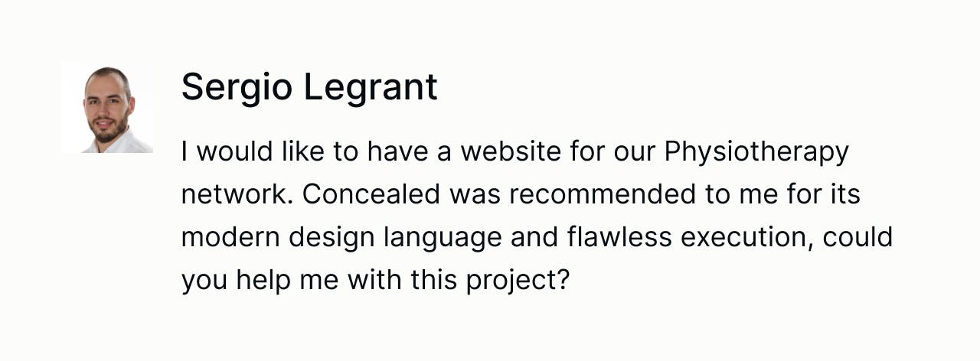This screenshot has height=361, width=980.
Task: Select the first name "Sergio" in heading
Action: point(237,87)
